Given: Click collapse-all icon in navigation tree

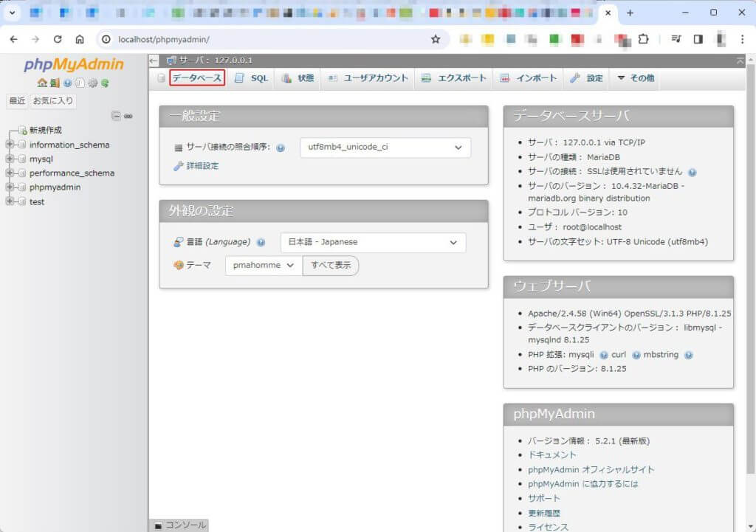Looking at the screenshot, I should pyautogui.click(x=116, y=116).
